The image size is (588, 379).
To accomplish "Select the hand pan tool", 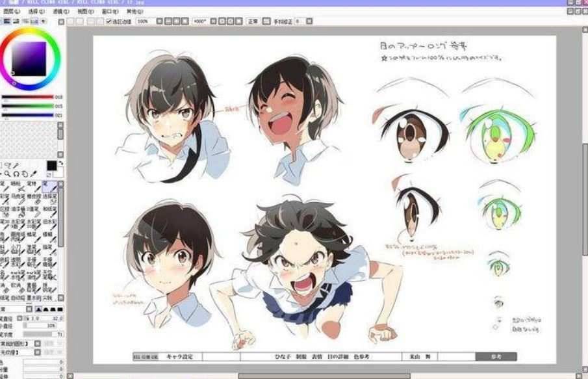I will tap(25, 174).
